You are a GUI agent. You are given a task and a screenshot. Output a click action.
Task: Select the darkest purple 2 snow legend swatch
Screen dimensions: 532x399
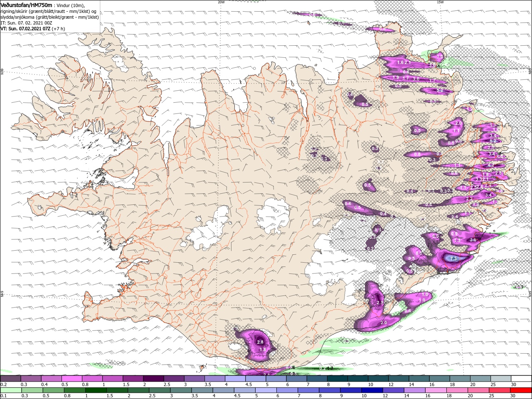click(x=153, y=379)
